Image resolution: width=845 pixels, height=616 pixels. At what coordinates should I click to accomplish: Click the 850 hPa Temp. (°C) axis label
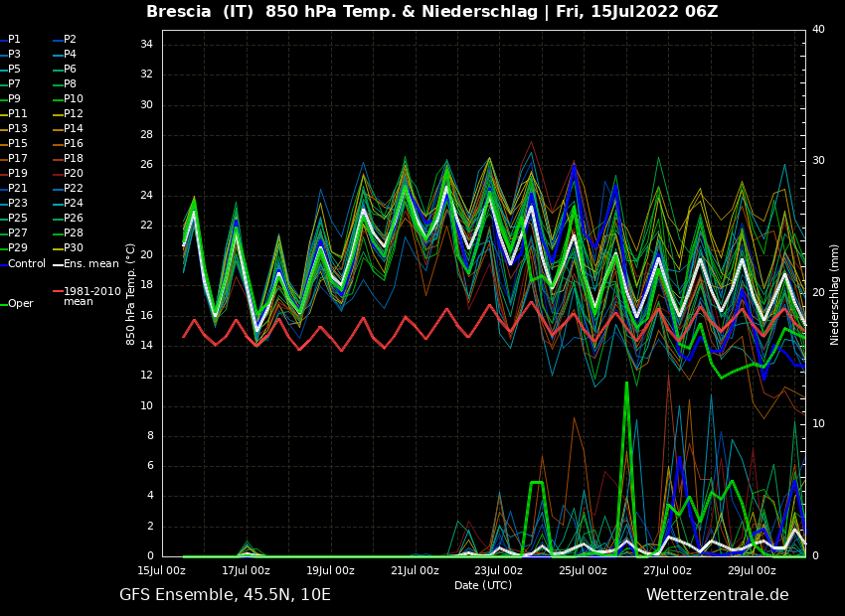130,294
